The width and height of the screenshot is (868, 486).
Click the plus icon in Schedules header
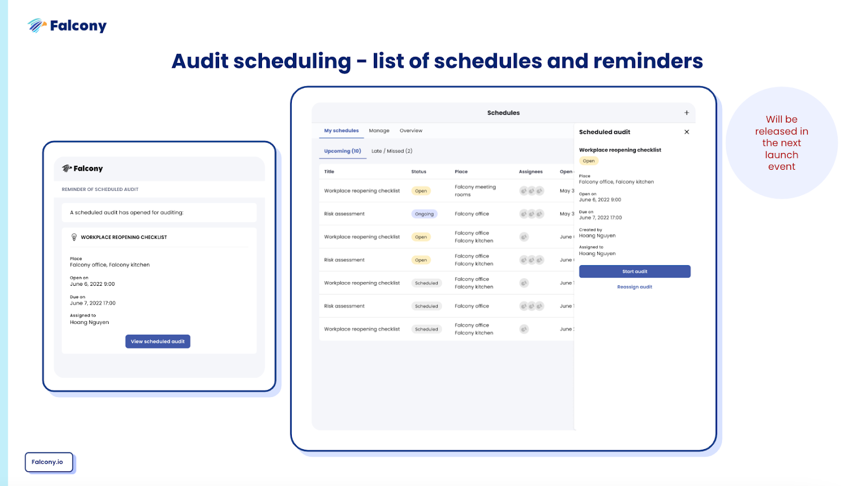click(686, 113)
